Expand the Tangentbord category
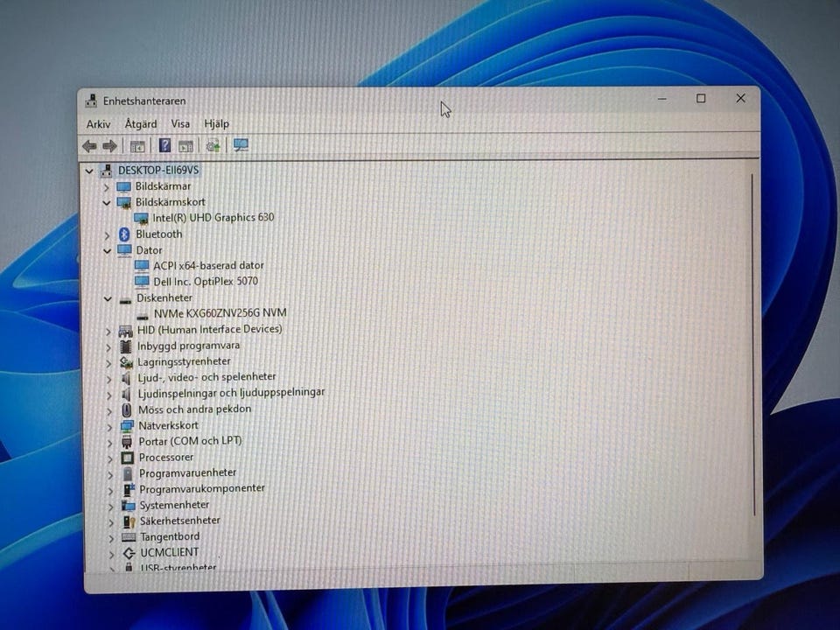The height and width of the screenshot is (630, 840). coord(111,538)
